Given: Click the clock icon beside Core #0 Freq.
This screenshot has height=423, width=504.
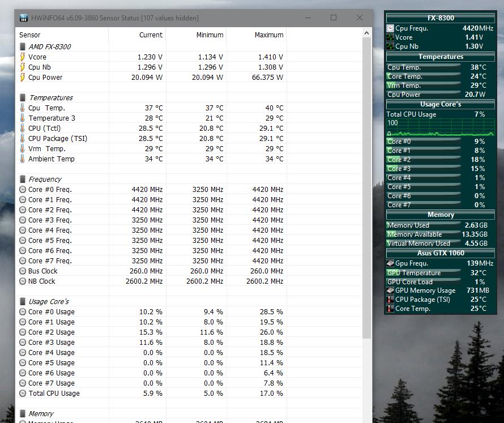Looking at the screenshot, I should (23, 189).
